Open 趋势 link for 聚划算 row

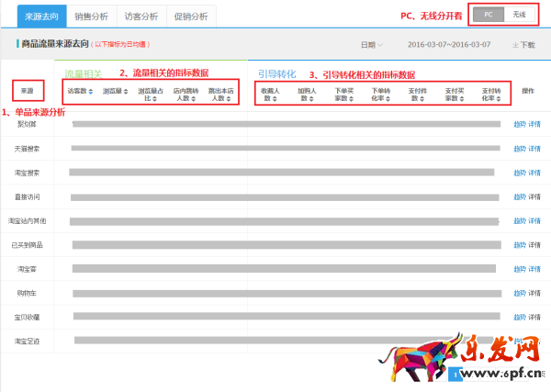pos(519,124)
